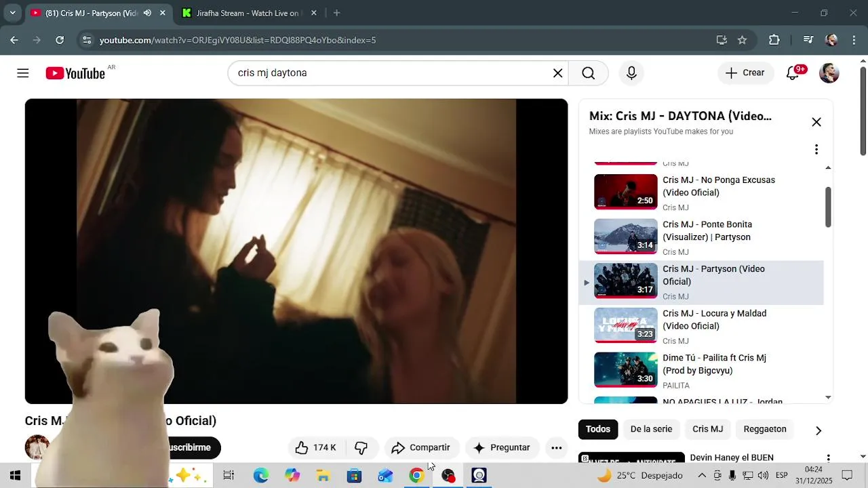This screenshot has height=488, width=868.
Task: Open a new browser tab
Action: tap(336, 13)
